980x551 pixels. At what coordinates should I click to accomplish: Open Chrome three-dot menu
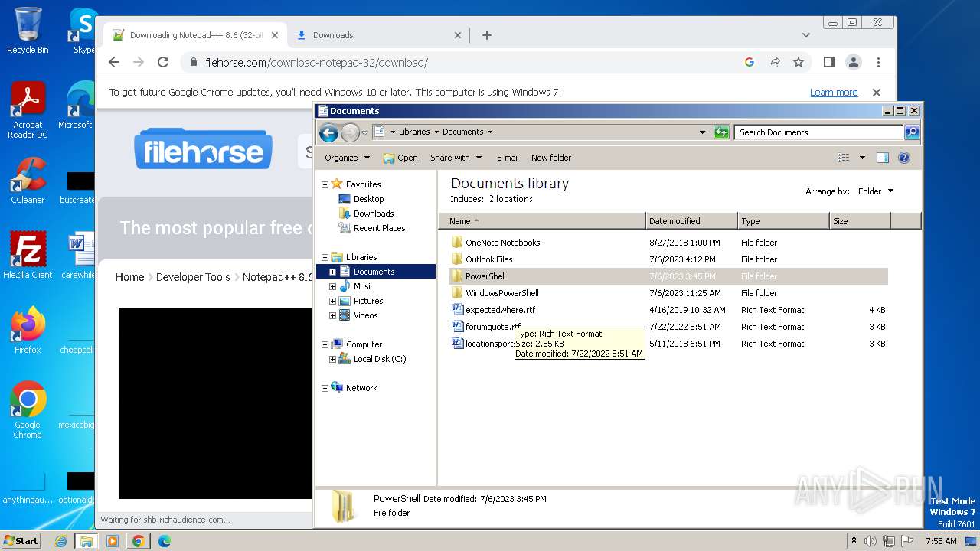coord(878,63)
